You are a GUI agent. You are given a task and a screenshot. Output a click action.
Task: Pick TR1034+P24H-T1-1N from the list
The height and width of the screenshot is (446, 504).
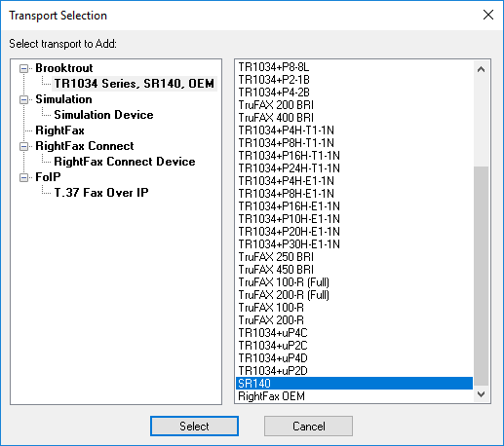[354, 168]
